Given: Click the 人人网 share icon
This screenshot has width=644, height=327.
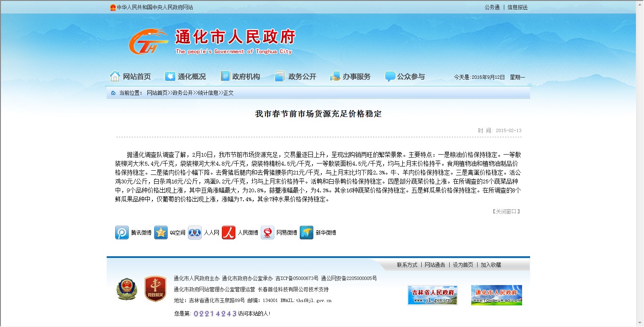Looking at the screenshot, I should tap(195, 233).
